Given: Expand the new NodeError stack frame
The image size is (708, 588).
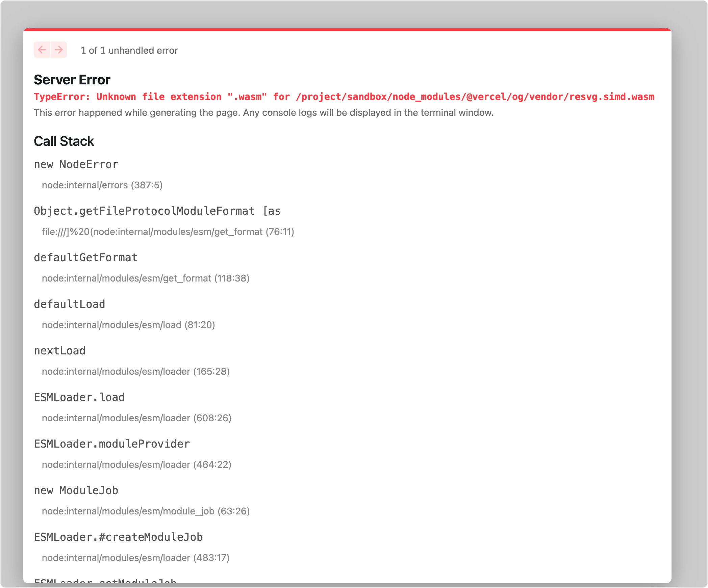Looking at the screenshot, I should 76,164.
